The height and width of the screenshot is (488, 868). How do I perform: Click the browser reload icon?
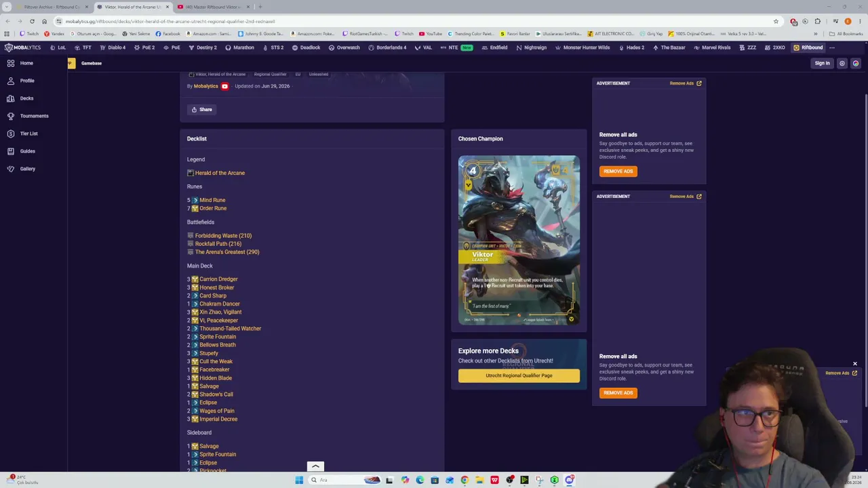32,21
